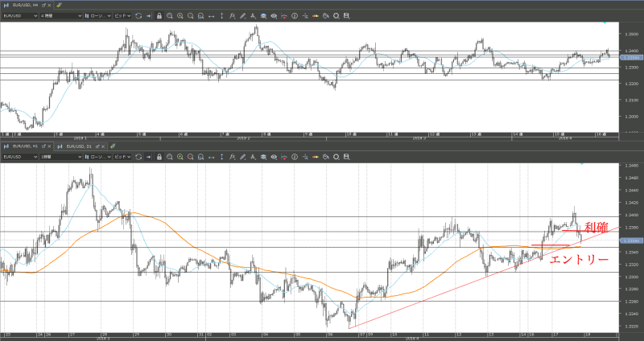Open the 4-hour timeframe dropdown
The image size is (644, 341).
pyautogui.click(x=61, y=16)
